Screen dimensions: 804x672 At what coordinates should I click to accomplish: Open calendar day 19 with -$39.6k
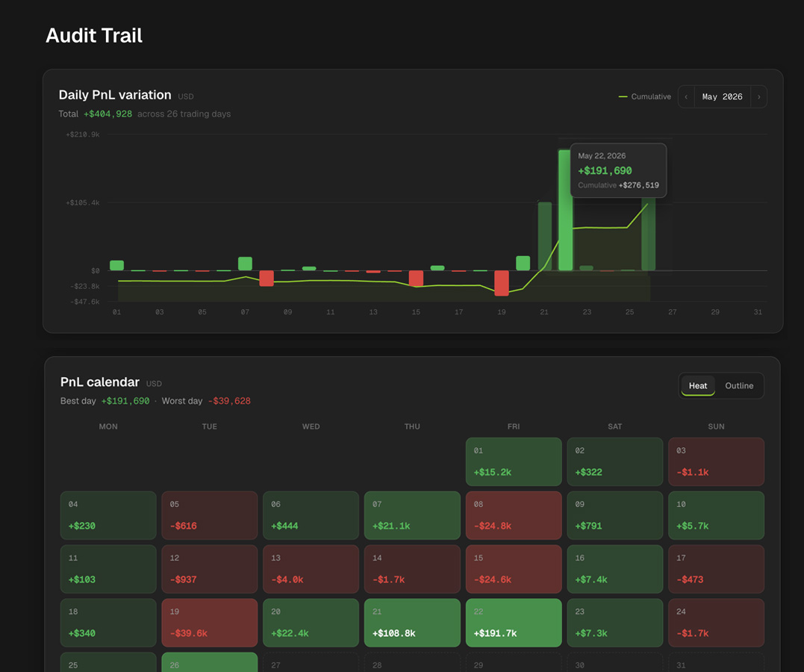pos(209,623)
